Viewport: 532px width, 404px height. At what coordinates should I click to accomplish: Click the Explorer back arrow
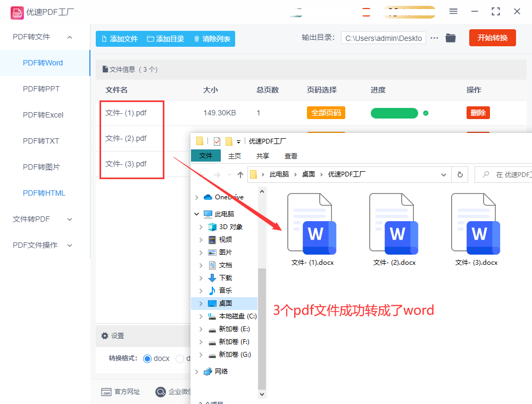pos(202,175)
